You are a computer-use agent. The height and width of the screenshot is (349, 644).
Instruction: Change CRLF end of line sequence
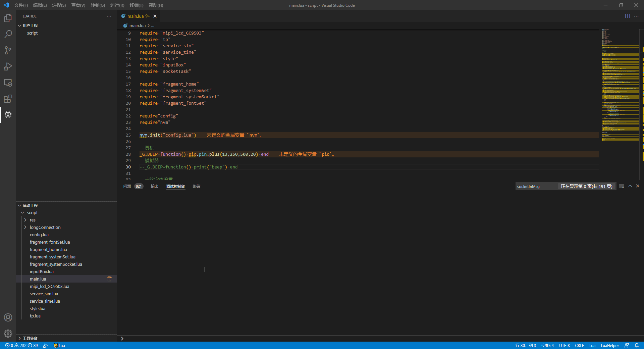click(579, 345)
